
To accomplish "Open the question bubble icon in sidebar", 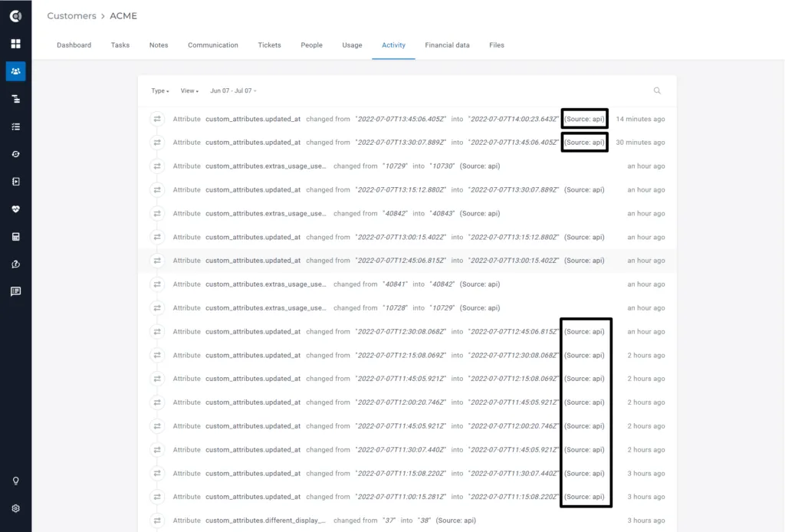I will (x=15, y=264).
